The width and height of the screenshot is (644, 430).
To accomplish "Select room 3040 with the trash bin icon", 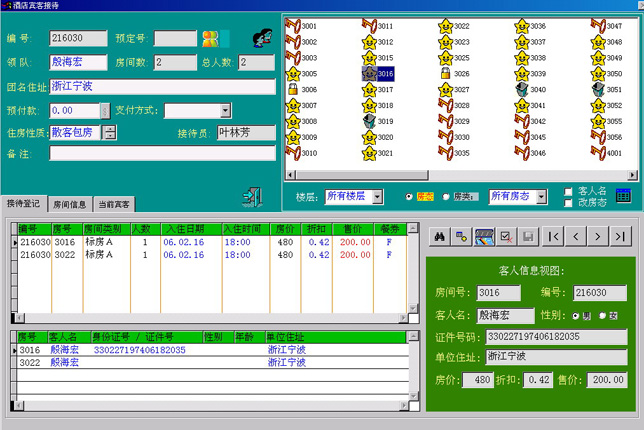I will coord(523,89).
